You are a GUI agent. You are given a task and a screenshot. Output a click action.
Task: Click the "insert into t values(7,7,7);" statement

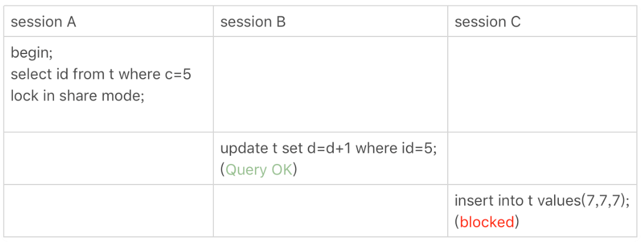(542, 200)
